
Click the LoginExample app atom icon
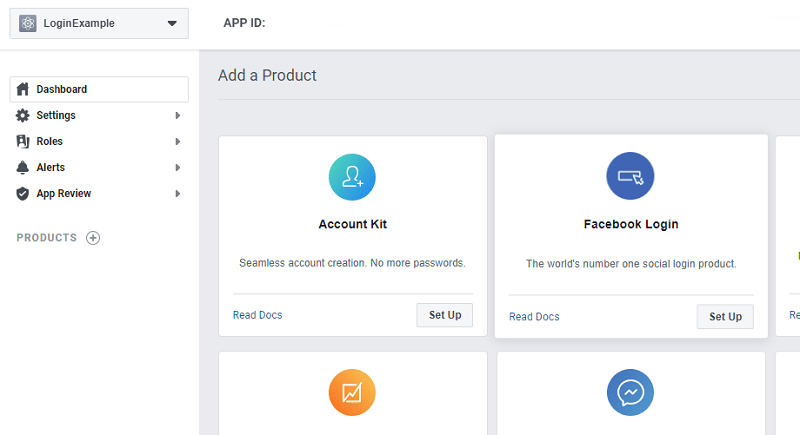(28, 23)
